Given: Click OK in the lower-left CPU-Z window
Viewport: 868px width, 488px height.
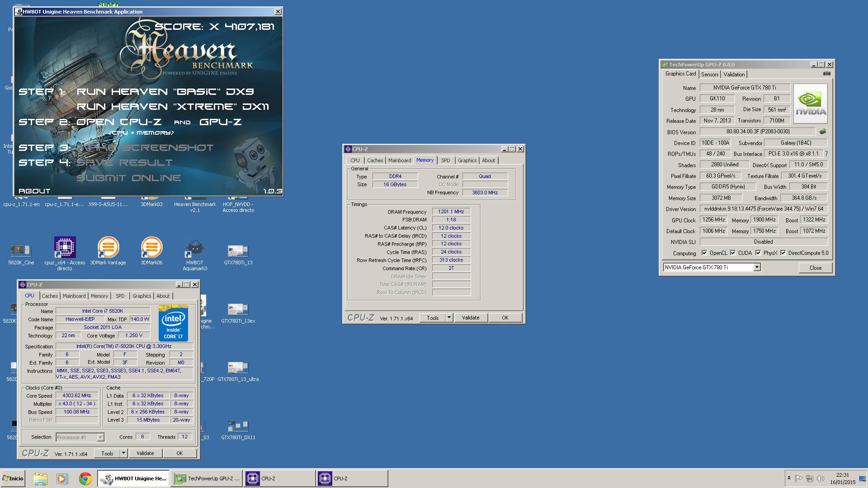Looking at the screenshot, I should tap(179, 453).
